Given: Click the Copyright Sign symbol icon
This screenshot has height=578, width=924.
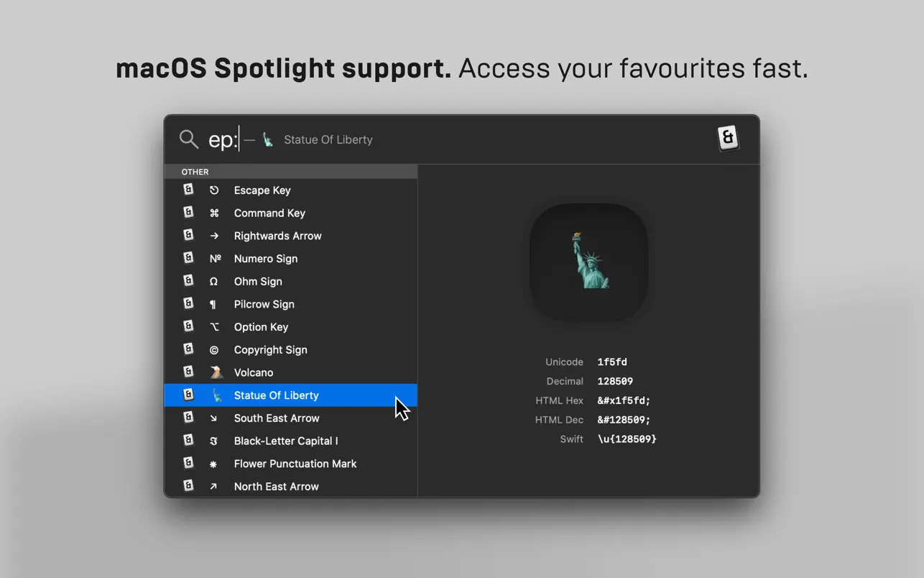Looking at the screenshot, I should (214, 350).
